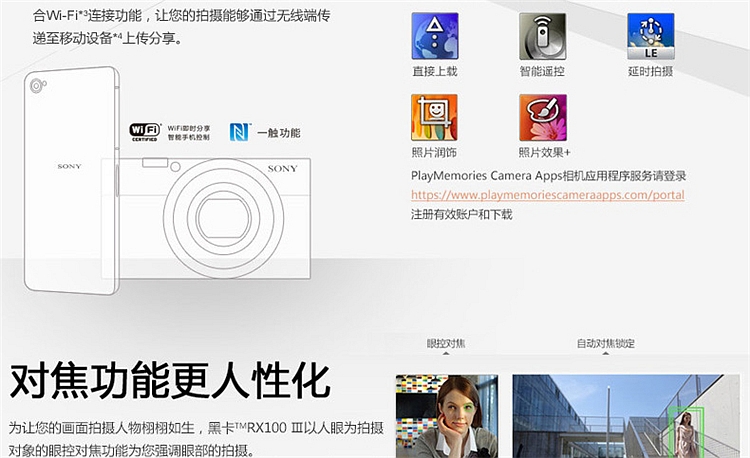750x458 pixels.
Task: Click the 照片润饰 photo retouch icon
Action: point(434,118)
